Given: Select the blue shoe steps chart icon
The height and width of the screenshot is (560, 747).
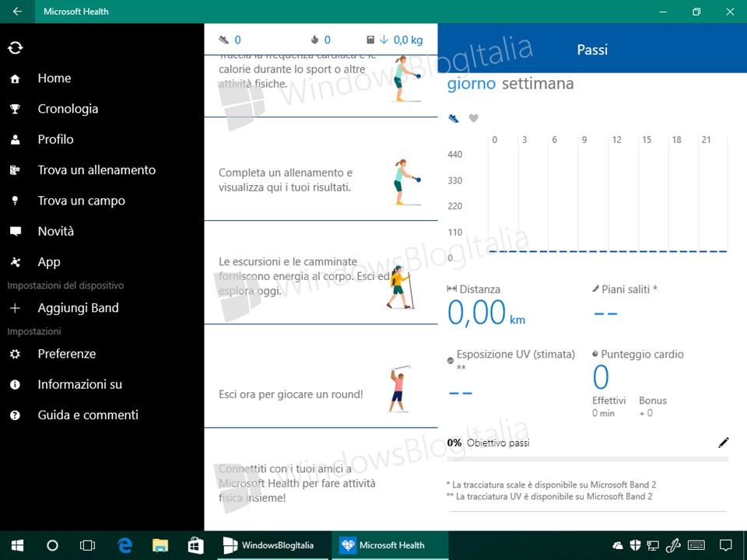Looking at the screenshot, I should point(454,118).
